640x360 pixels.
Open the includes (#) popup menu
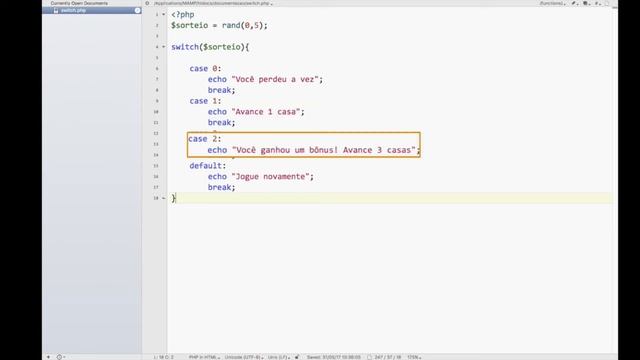point(597,3)
